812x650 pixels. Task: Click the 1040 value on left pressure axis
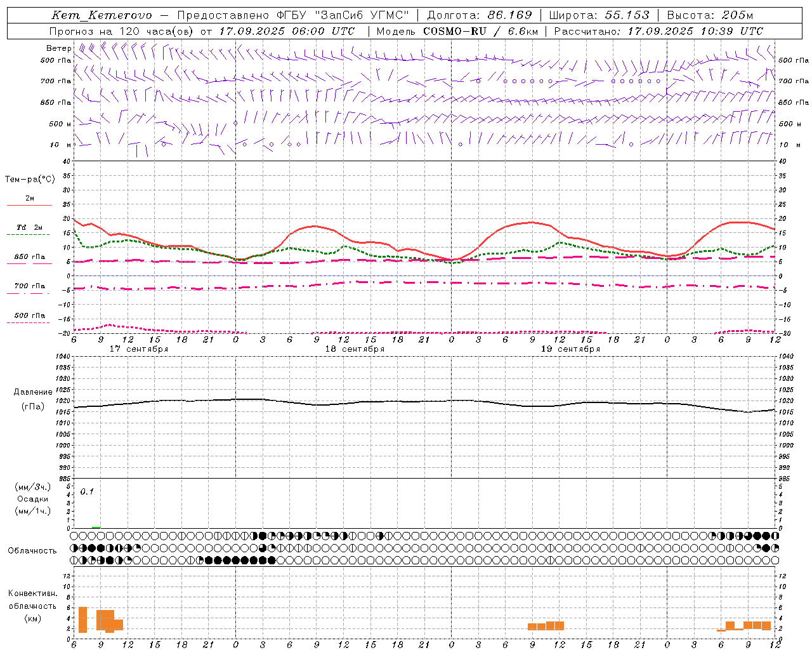pyautogui.click(x=63, y=357)
